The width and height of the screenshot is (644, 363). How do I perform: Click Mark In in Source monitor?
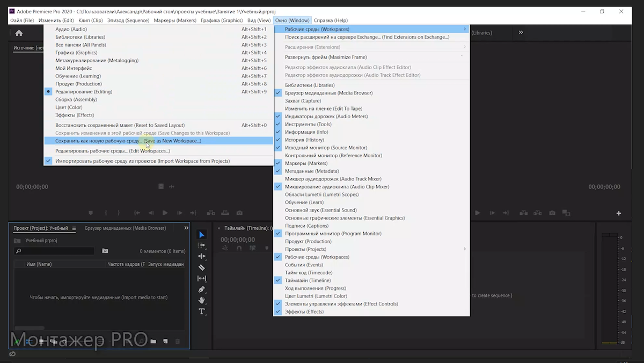(x=106, y=213)
